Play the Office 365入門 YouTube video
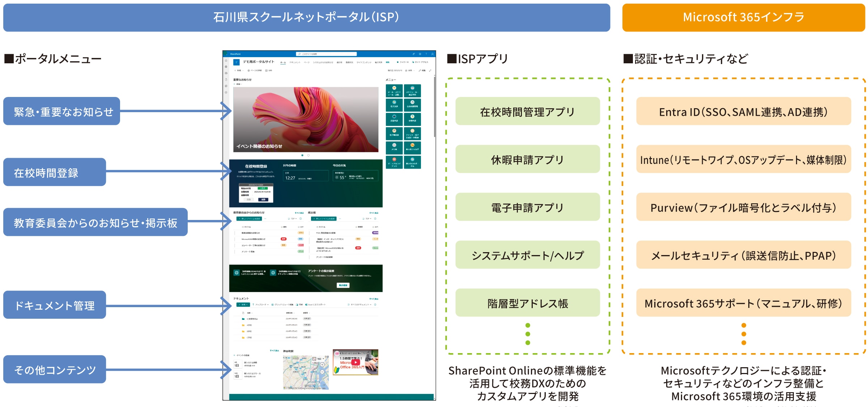This screenshot has height=407, width=868. 356,362
